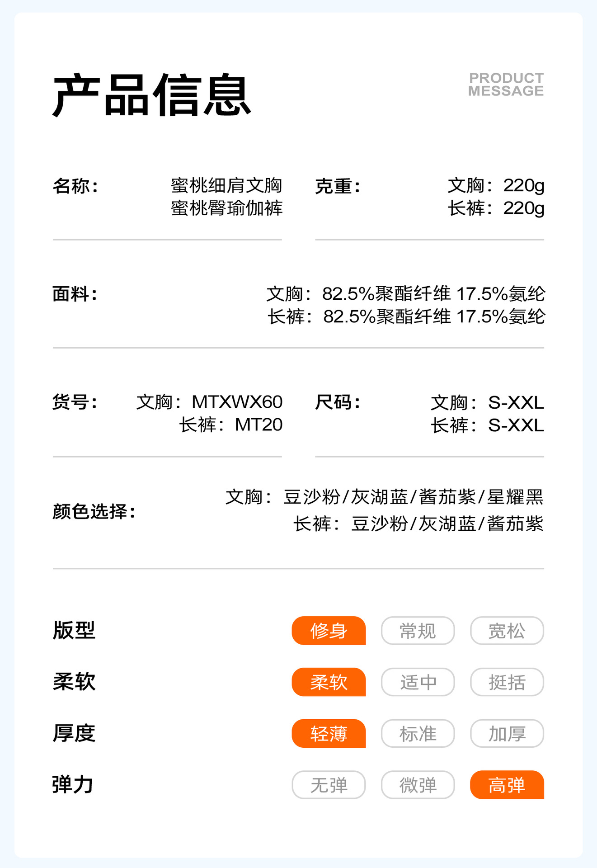Toggle the orange 高弹 pill
The width and height of the screenshot is (597, 868).
(507, 785)
